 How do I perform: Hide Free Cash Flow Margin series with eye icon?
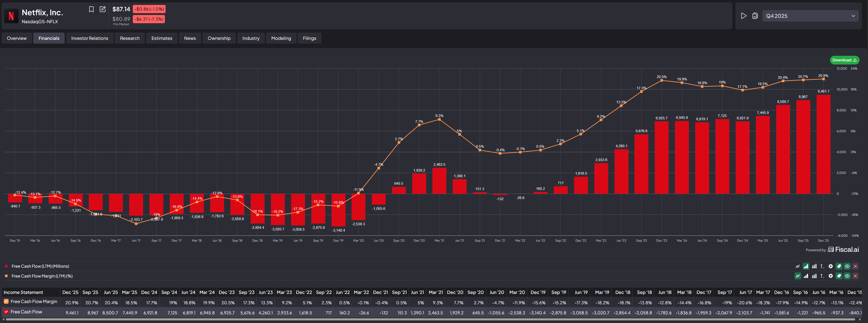coord(847,276)
